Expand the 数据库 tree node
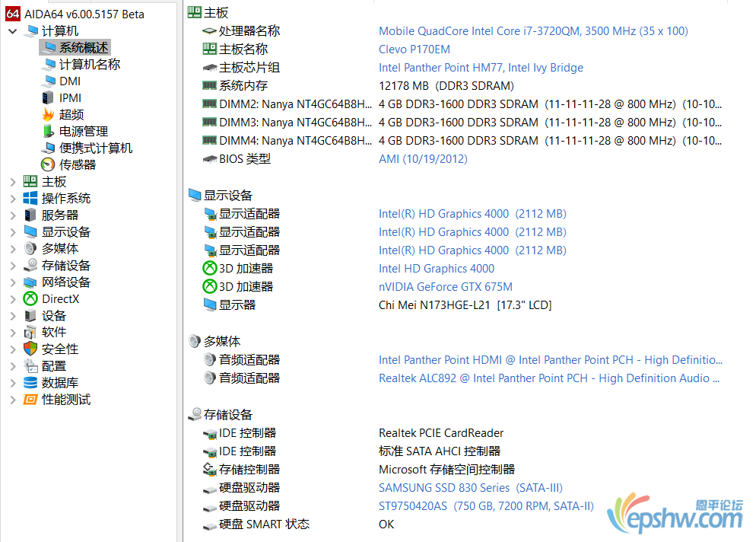Image resolution: width=756 pixels, height=542 pixels. click(13, 383)
